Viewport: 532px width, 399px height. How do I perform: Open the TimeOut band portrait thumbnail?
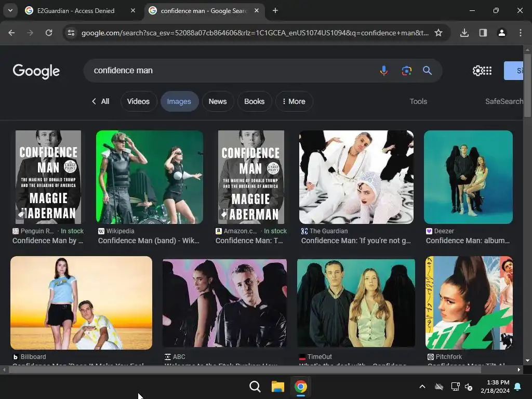(356, 303)
